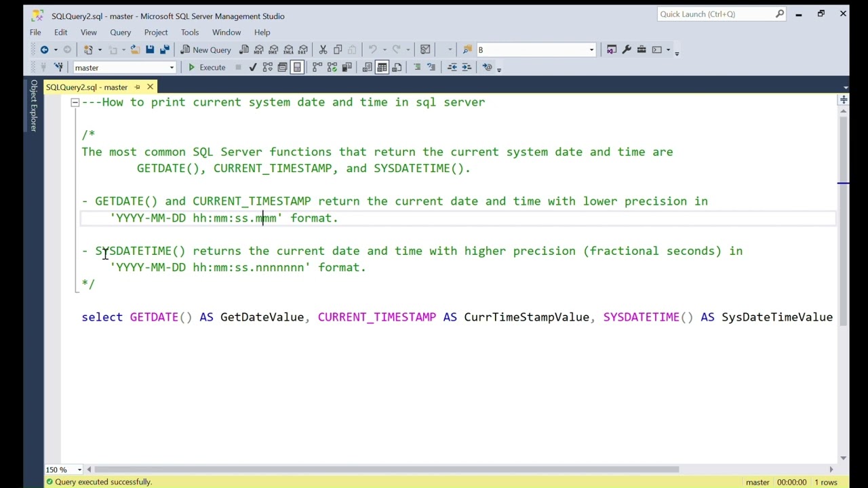The image size is (868, 488).
Task: Open the View menu
Action: (89, 32)
